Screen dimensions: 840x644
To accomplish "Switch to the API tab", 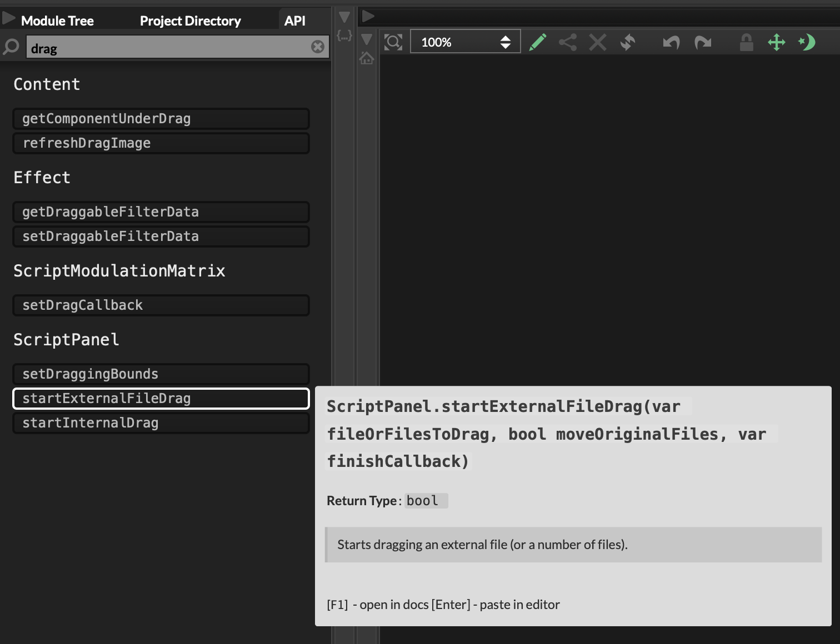I will [x=294, y=21].
